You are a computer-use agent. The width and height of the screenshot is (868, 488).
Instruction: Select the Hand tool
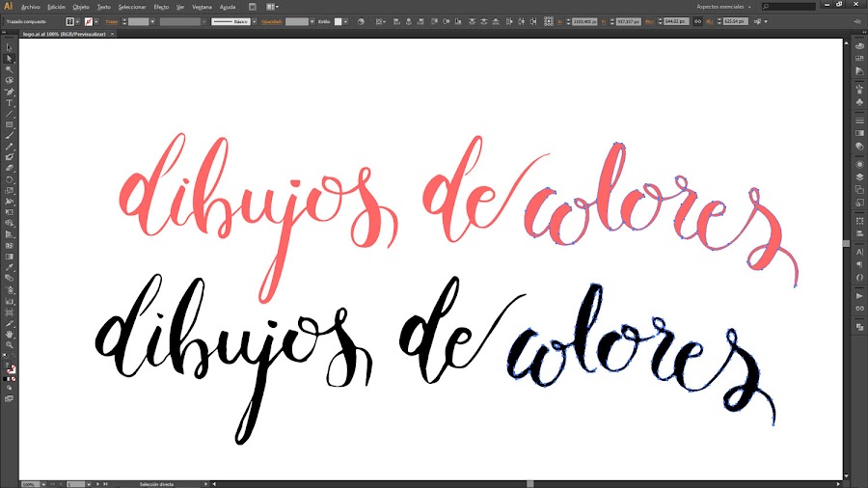pos(9,335)
